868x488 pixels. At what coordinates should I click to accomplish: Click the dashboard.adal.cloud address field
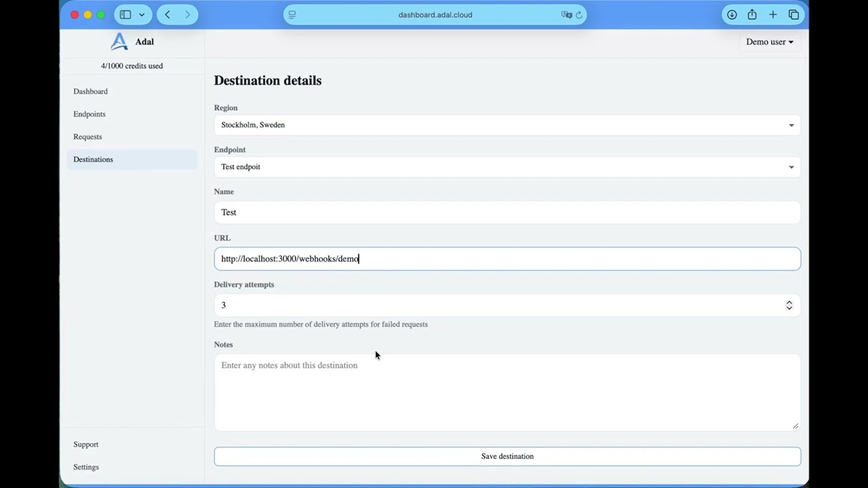coord(435,15)
